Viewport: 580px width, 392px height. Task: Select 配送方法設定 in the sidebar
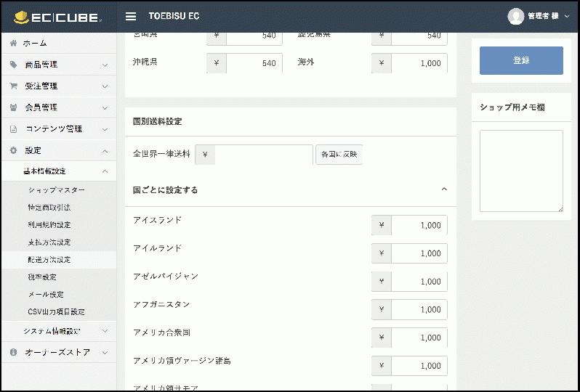49,260
